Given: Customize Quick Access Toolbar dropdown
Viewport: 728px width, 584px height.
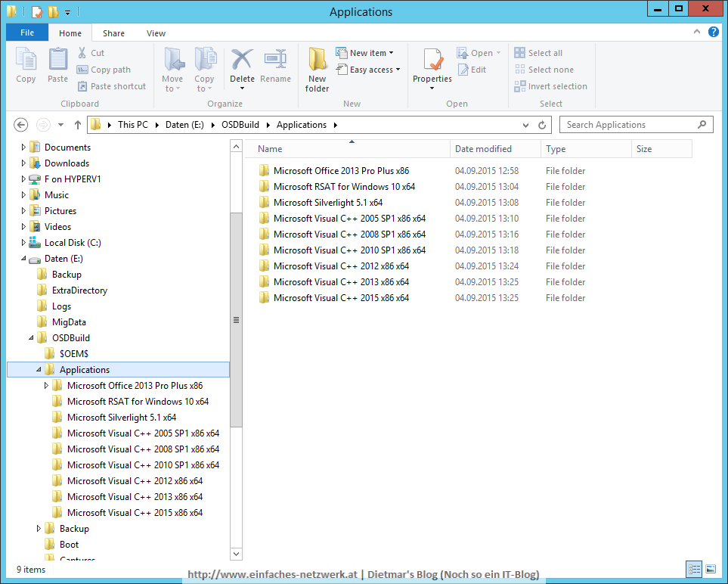Looking at the screenshot, I should [68, 13].
